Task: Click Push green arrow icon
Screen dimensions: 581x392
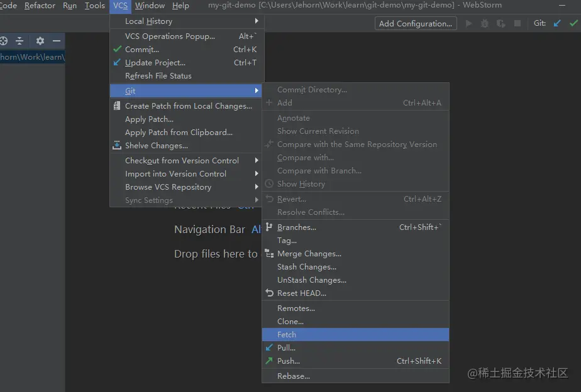Action: [x=269, y=361]
